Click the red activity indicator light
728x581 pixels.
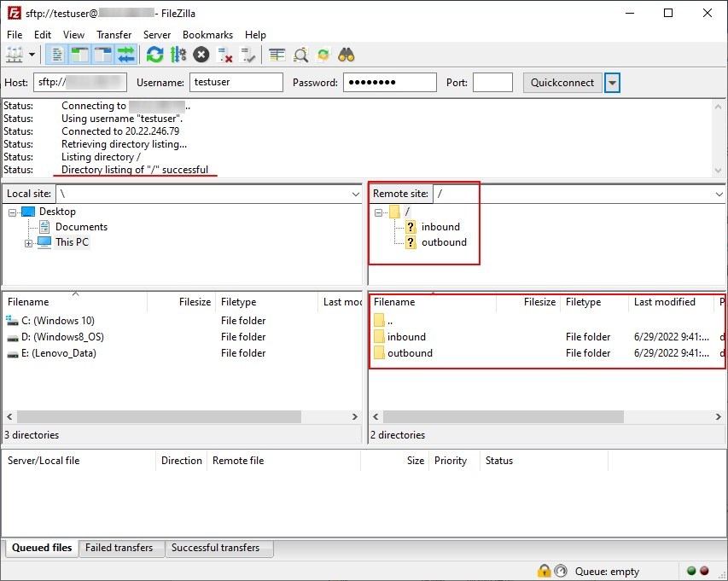click(704, 571)
